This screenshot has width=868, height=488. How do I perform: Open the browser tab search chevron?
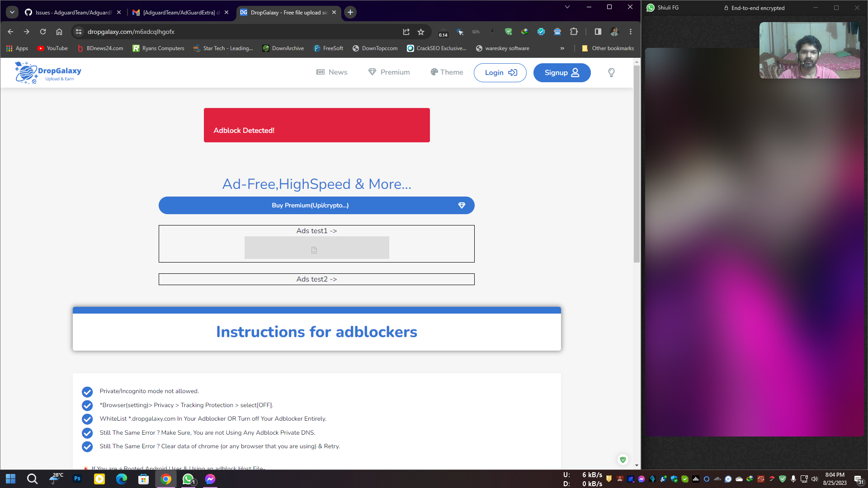(11, 12)
